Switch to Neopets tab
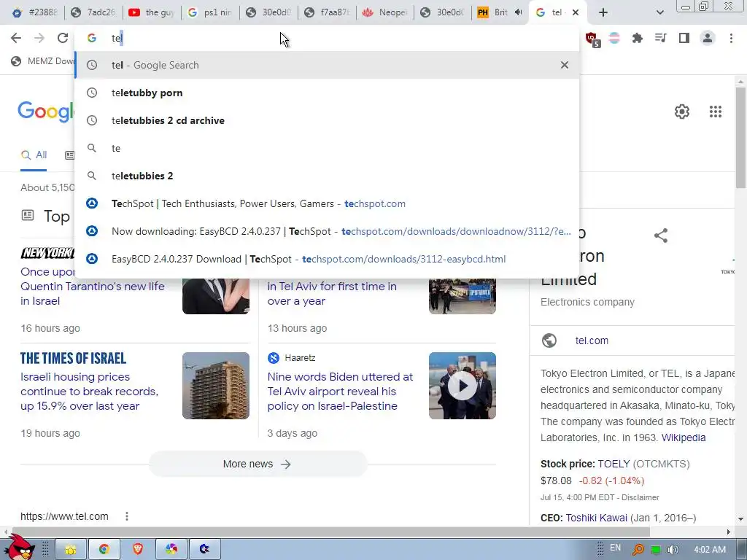This screenshot has width=747, height=560. tap(384, 12)
